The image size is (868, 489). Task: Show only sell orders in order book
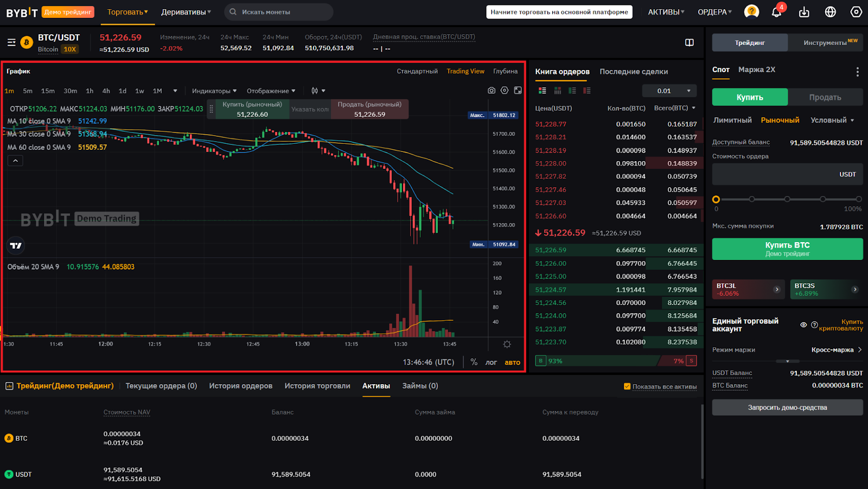point(586,91)
